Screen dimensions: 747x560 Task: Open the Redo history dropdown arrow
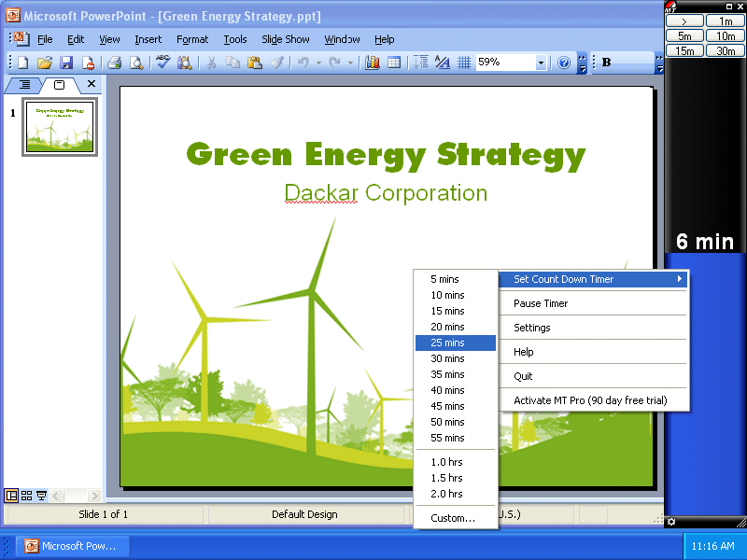(350, 63)
